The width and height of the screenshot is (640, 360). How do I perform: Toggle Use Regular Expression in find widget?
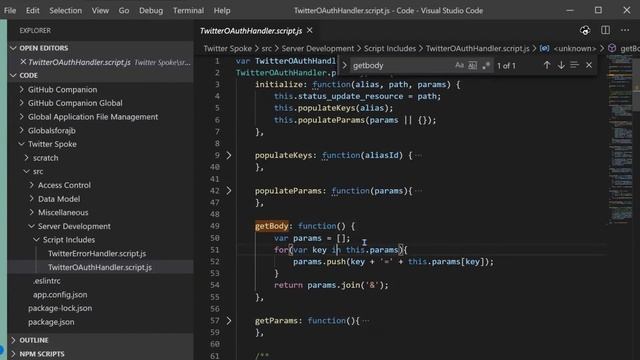[x=486, y=65]
